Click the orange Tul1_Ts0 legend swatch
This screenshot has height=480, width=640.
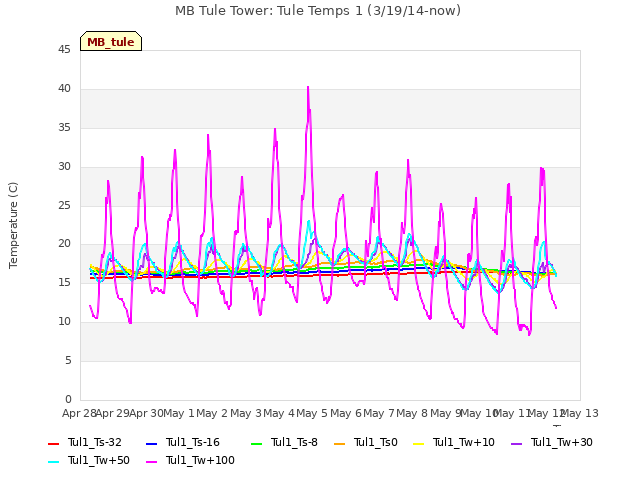pos(339,443)
